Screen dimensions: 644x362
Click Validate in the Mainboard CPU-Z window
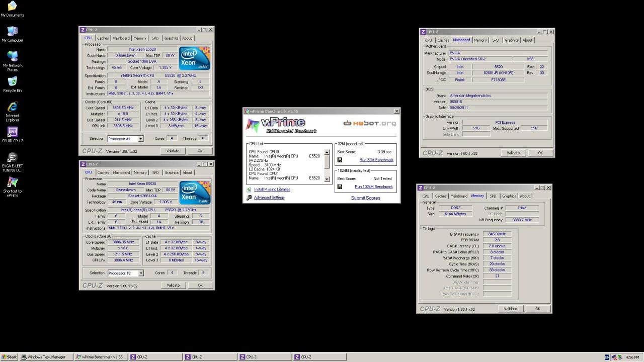point(513,153)
